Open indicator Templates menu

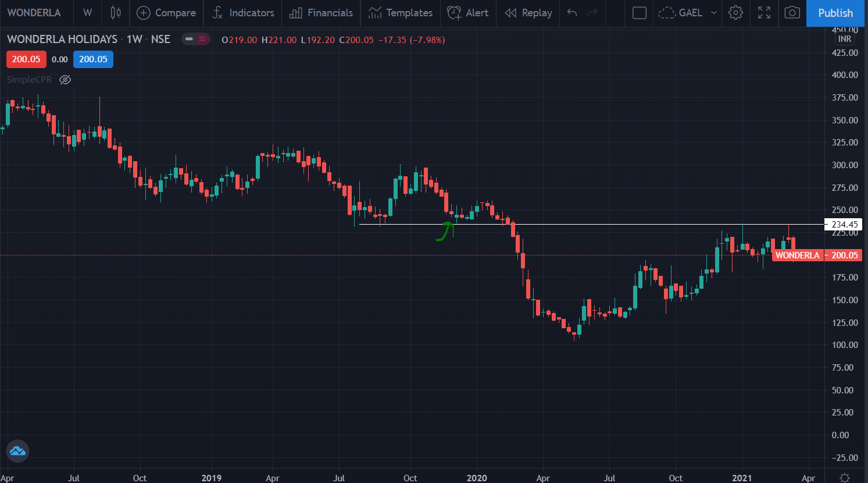401,13
